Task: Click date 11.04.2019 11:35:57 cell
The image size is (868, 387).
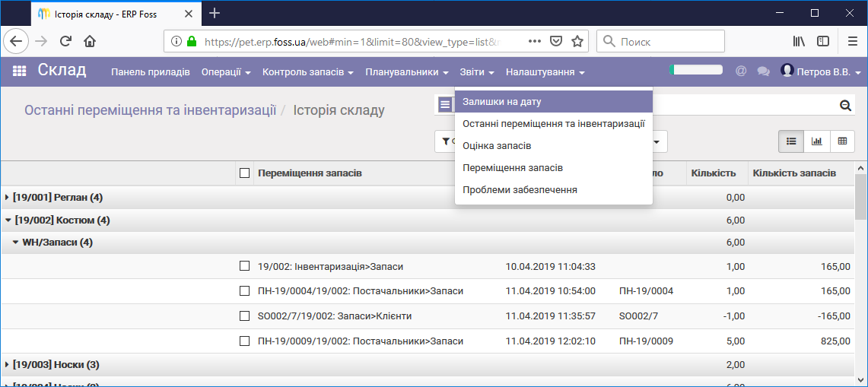Action: point(550,316)
